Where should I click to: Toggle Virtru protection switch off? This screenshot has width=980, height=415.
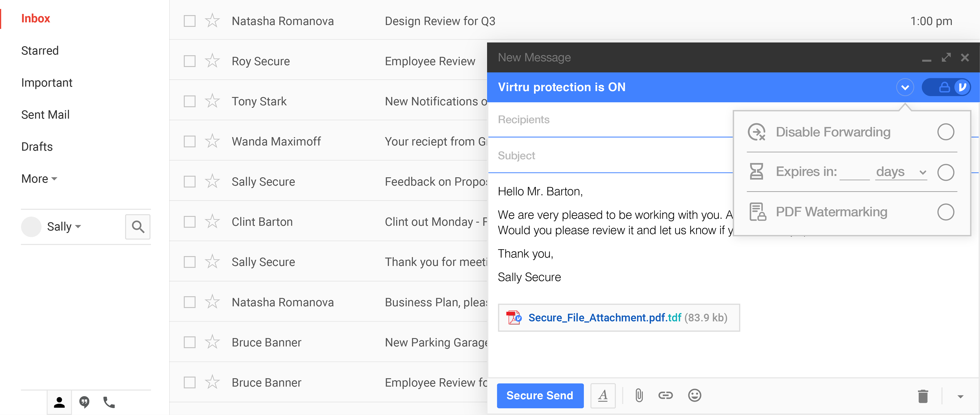946,87
